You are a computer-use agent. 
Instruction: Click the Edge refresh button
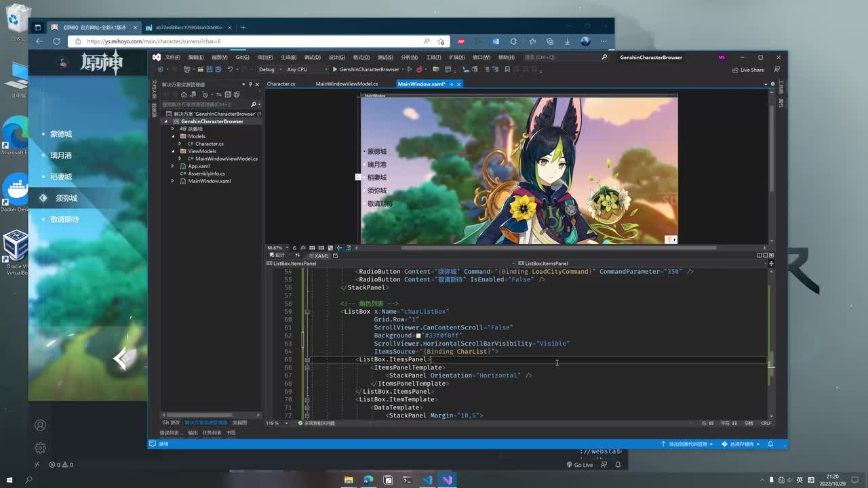pos(57,41)
